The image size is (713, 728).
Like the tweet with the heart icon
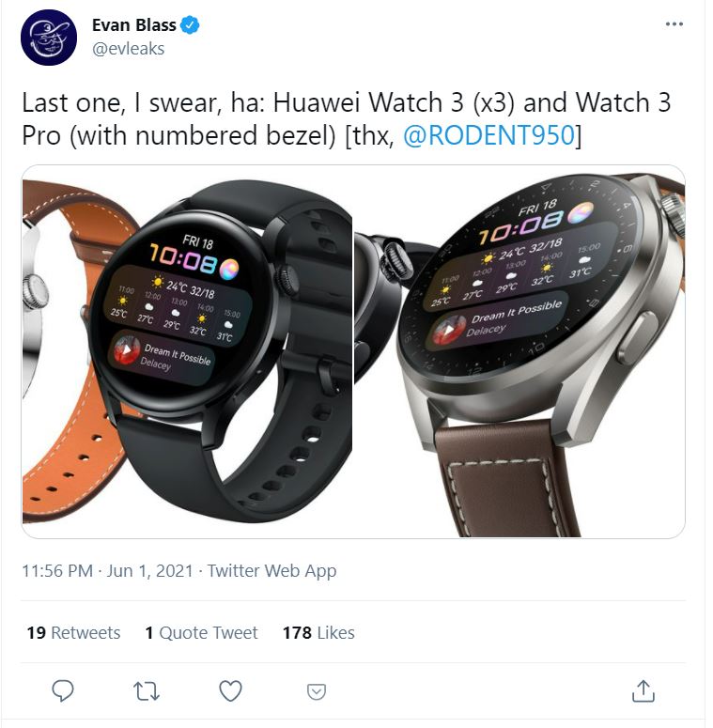(x=230, y=690)
